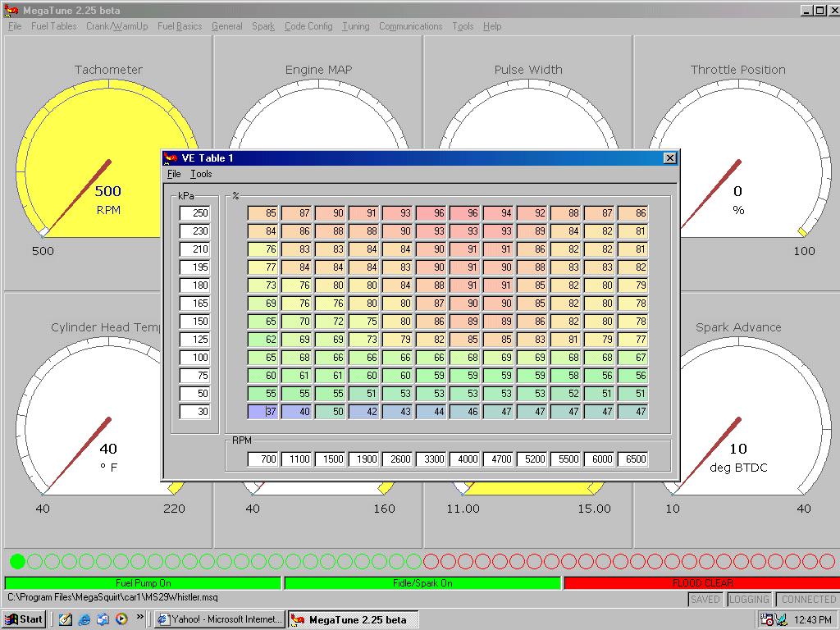The height and width of the screenshot is (630, 840).
Task: Click the VE Table 1 window title icon
Action: point(171,158)
